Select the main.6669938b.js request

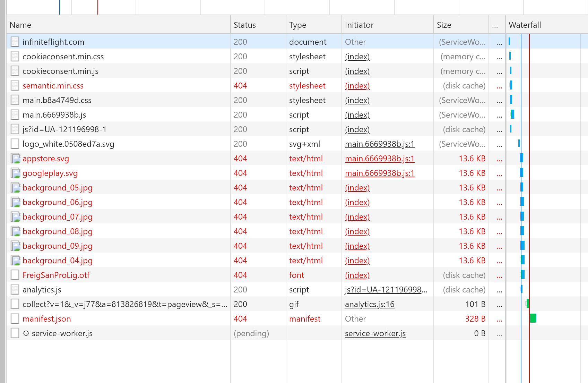[x=54, y=115]
